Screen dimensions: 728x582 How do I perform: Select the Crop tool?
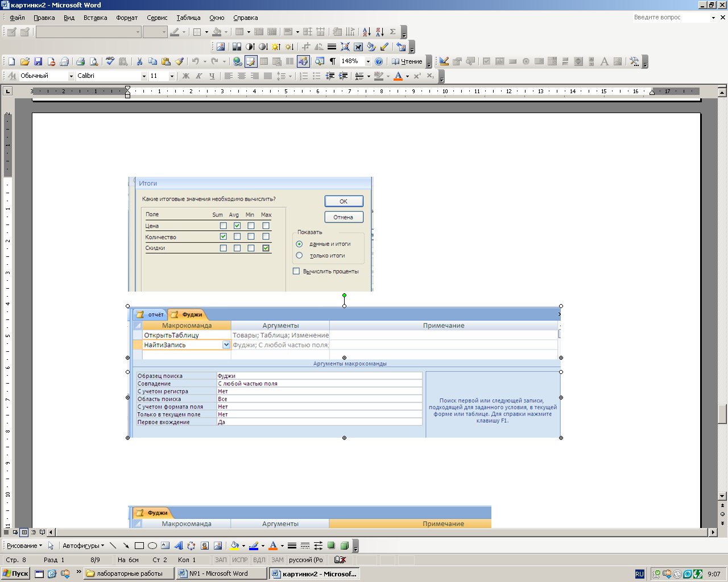(x=306, y=47)
